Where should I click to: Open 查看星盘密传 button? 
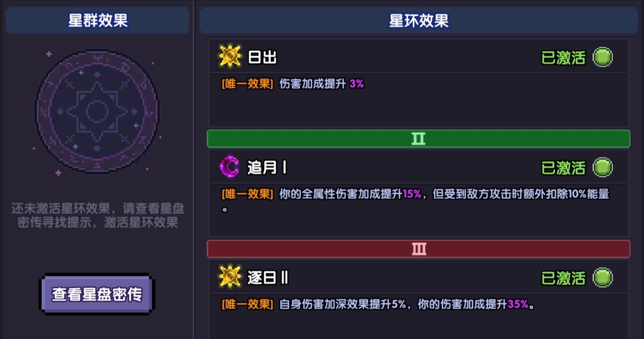point(97,294)
